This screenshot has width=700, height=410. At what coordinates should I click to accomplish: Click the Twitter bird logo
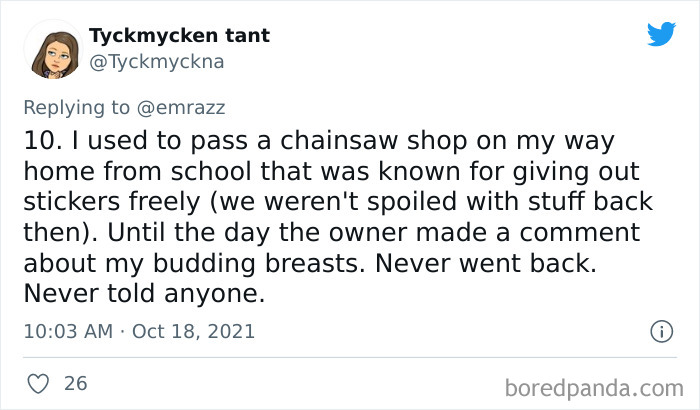(x=661, y=35)
